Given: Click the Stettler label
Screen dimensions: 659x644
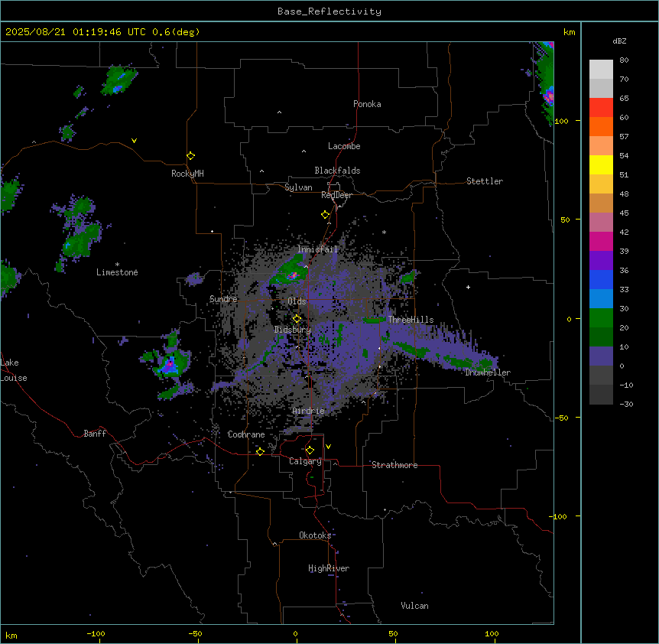Looking at the screenshot, I should 485,181.
